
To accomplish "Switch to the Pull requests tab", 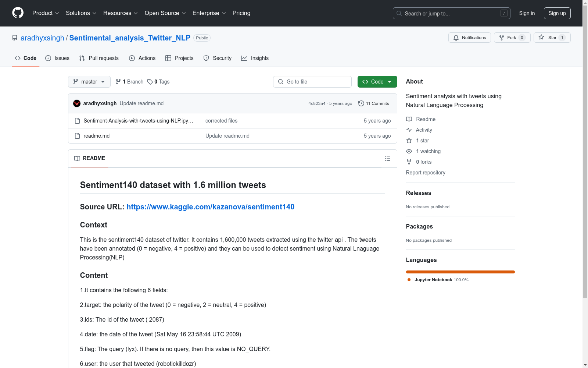I will (99, 58).
